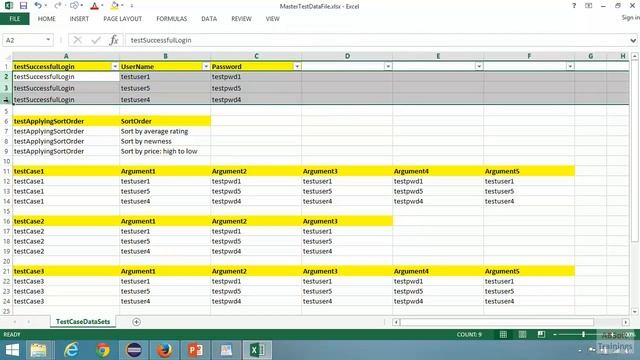Open the INSERT ribbon tab

coord(79,19)
